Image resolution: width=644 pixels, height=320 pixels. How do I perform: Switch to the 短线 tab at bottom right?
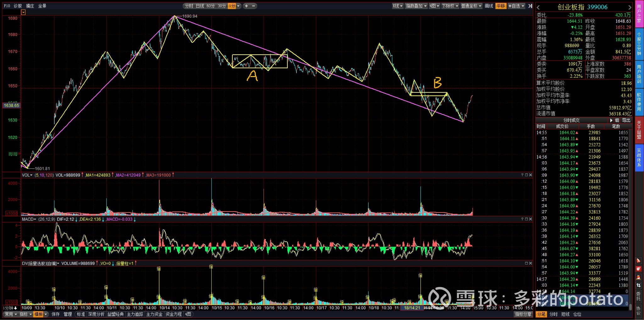click(565, 314)
